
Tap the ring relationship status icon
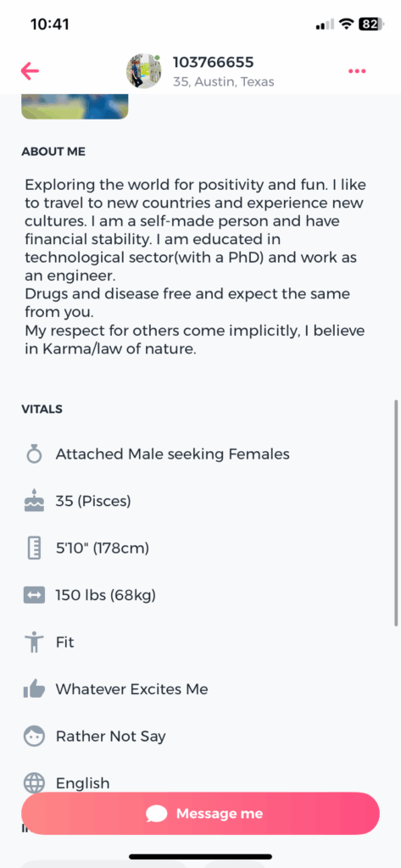(x=35, y=454)
